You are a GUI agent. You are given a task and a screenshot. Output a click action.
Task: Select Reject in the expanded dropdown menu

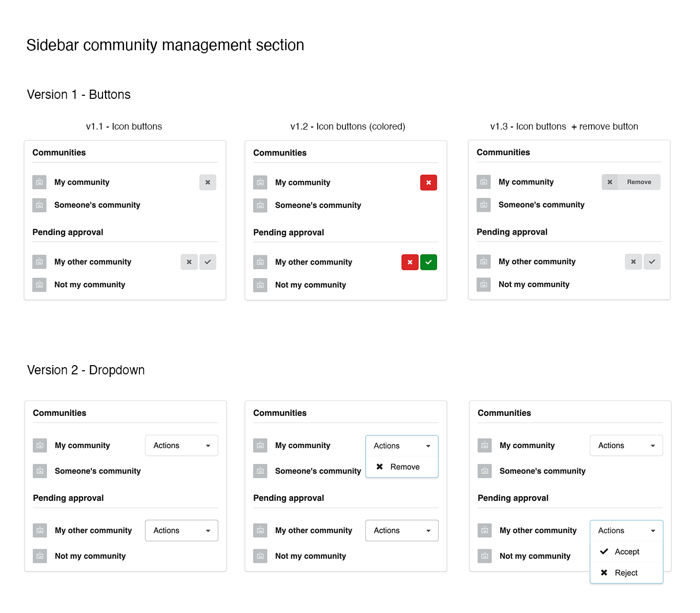626,573
